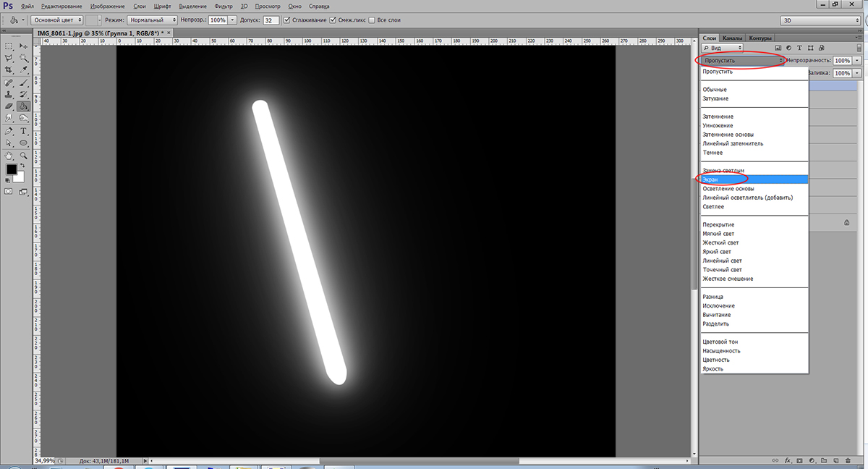Choose Экран blend mode
The height and width of the screenshot is (469, 868).
click(x=754, y=179)
